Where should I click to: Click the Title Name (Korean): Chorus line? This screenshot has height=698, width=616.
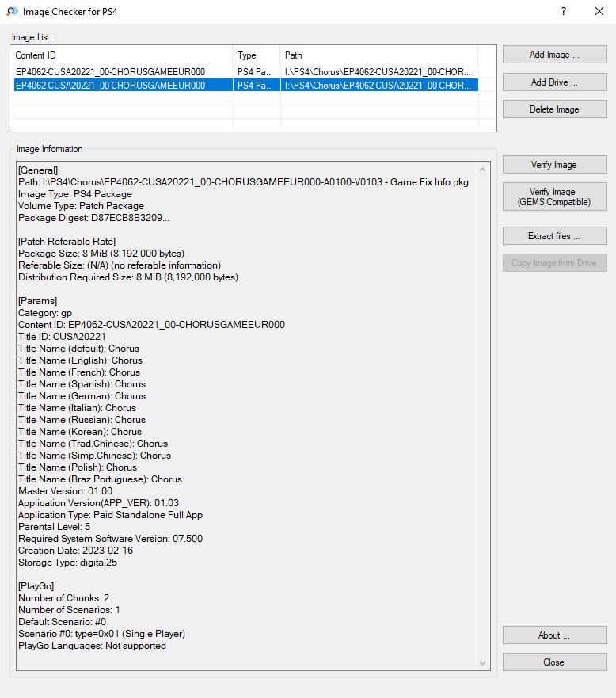point(80,432)
